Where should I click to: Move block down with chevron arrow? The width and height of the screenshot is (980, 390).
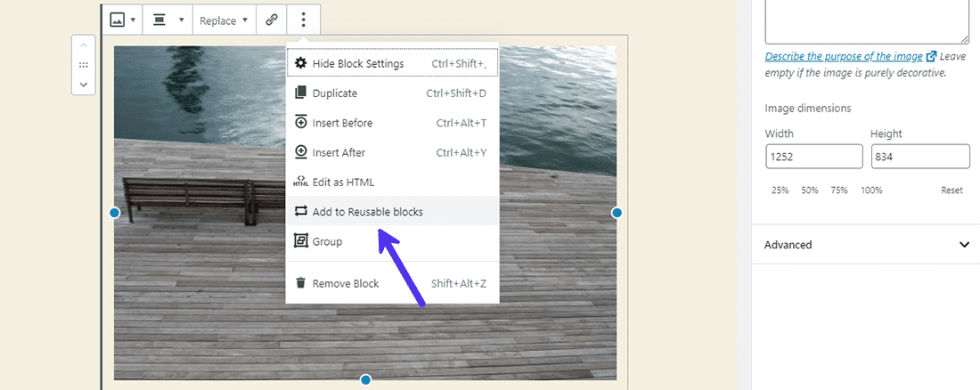pyautogui.click(x=83, y=85)
